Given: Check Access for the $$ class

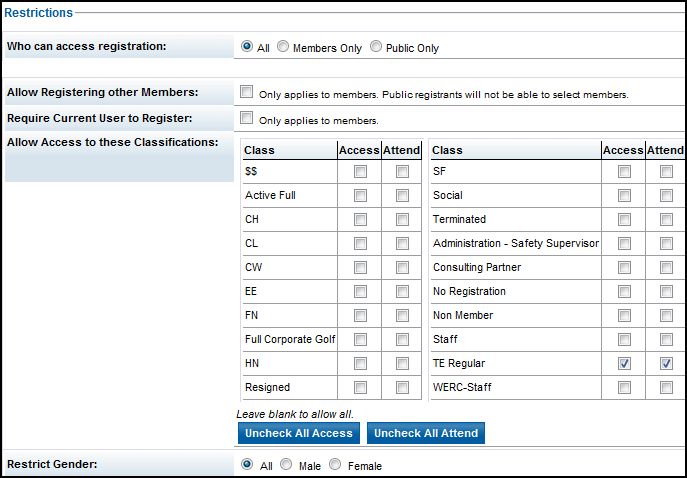Looking at the screenshot, I should tap(360, 171).
